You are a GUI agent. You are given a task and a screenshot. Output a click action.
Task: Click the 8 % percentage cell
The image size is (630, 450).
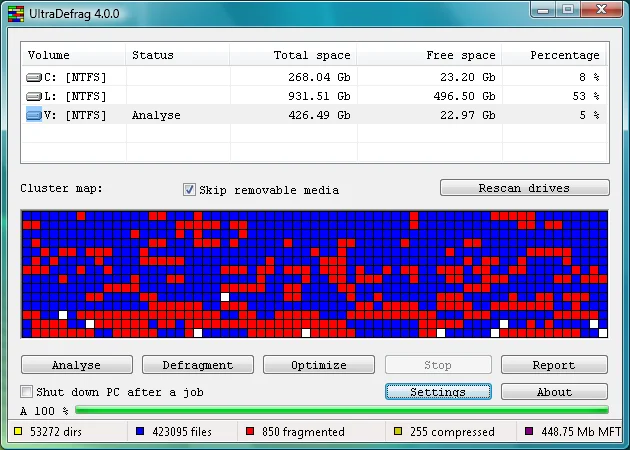tap(589, 77)
